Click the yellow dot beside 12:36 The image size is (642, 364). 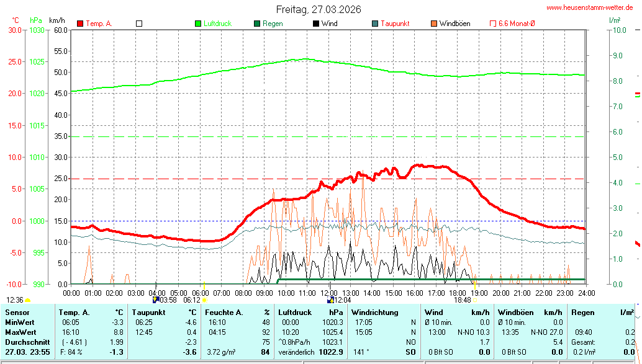(x=27, y=300)
